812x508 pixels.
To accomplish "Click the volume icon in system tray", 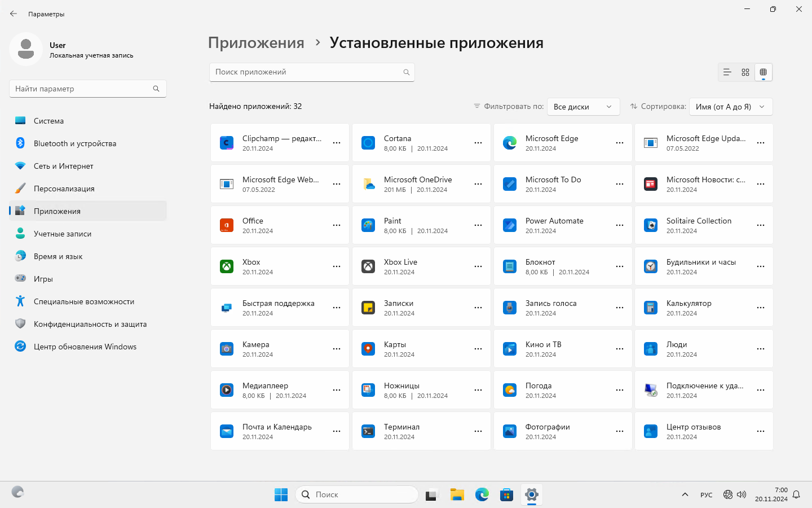I will click(742, 494).
